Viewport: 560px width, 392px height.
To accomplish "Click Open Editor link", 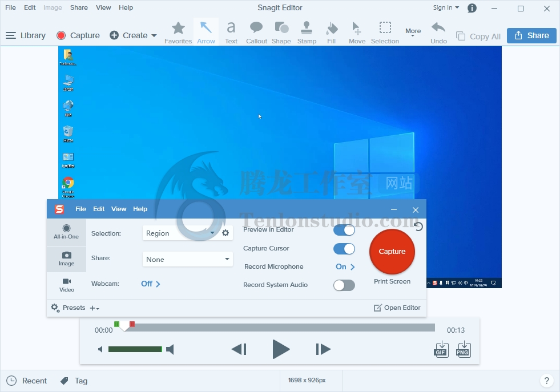I will coord(397,308).
